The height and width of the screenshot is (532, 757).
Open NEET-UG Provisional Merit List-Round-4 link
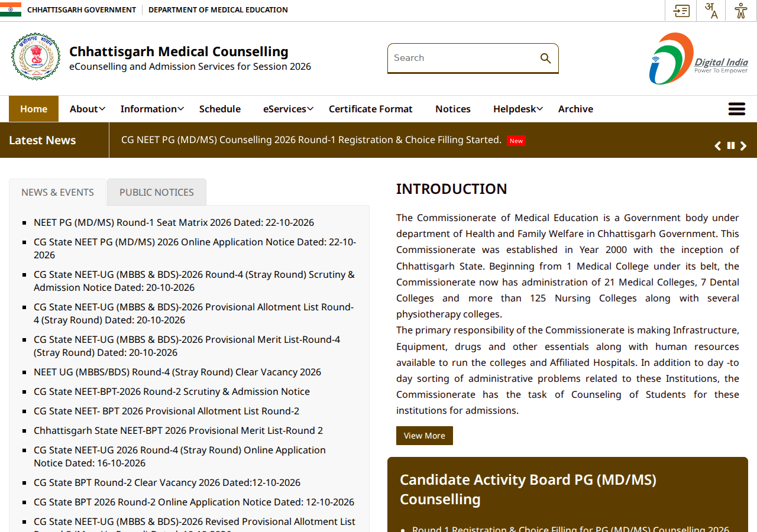pos(187,346)
